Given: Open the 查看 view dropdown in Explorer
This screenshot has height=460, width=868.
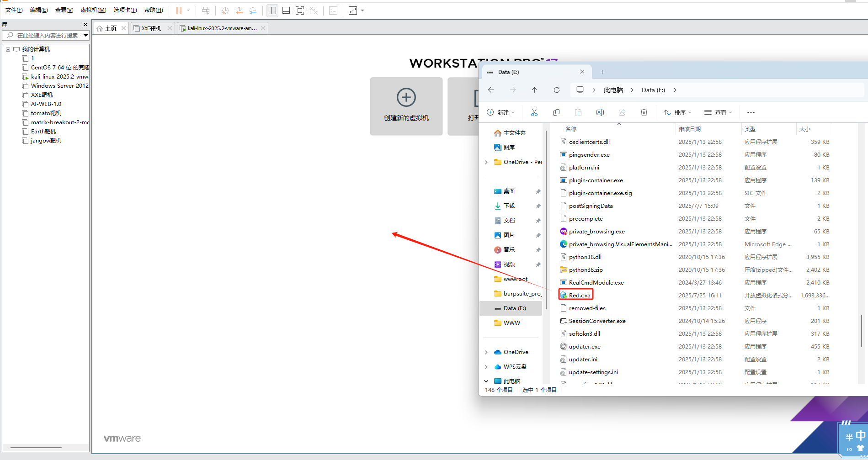Looking at the screenshot, I should pos(718,112).
